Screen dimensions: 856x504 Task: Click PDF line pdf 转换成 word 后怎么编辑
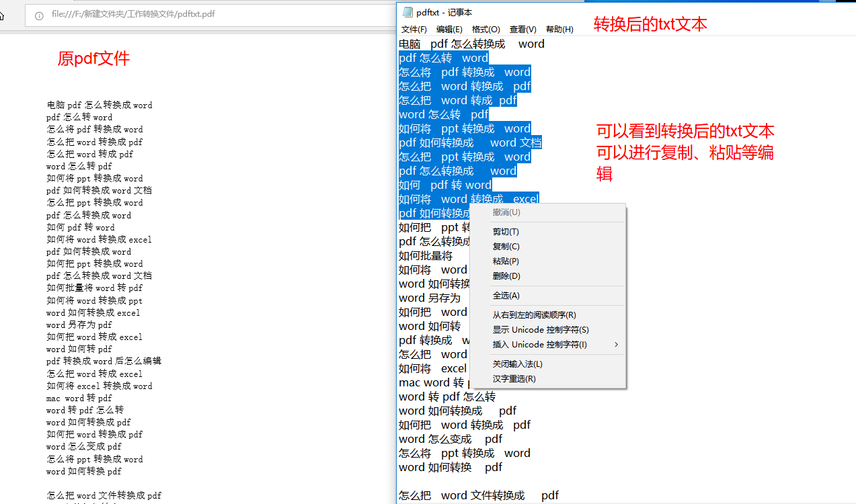coord(104,361)
